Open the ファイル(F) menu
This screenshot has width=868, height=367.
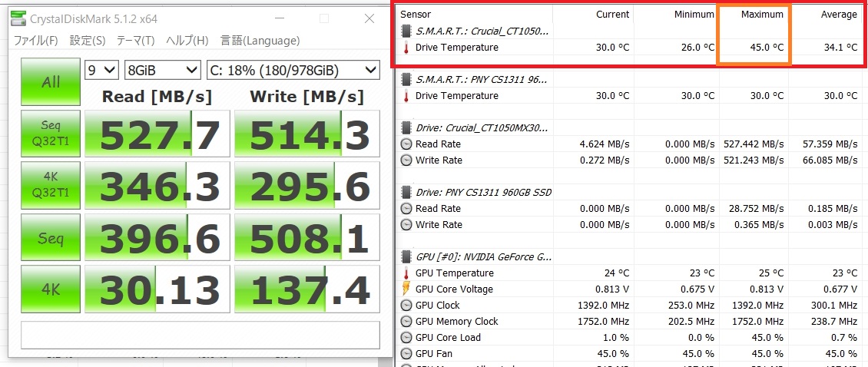pos(35,41)
